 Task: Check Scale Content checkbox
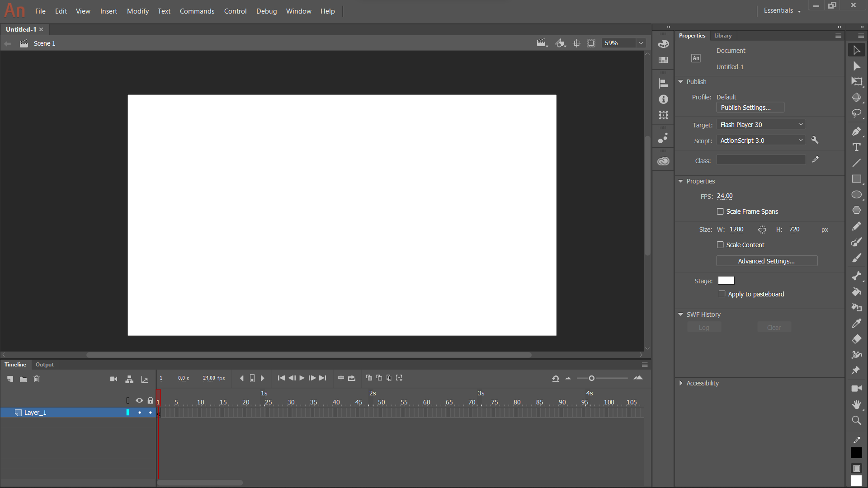(720, 245)
